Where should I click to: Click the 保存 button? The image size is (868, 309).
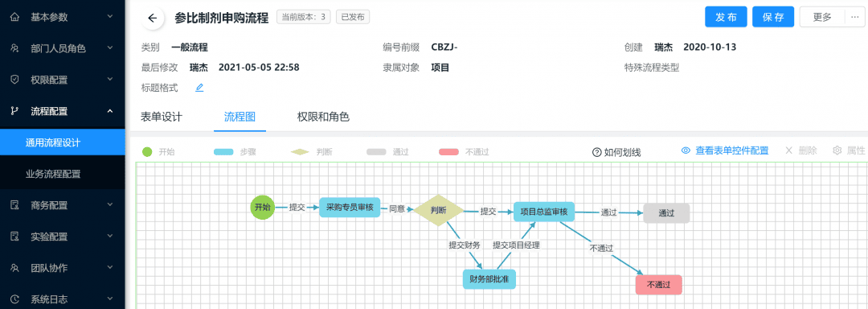773,17
